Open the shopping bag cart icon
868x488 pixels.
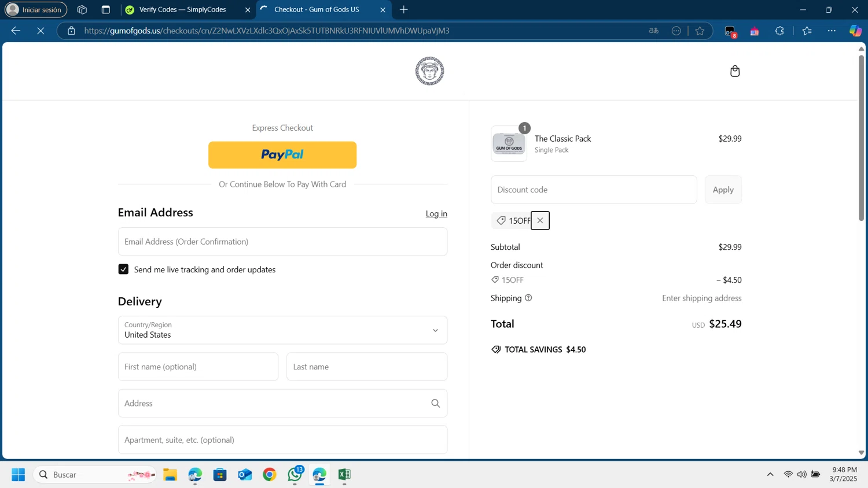pyautogui.click(x=735, y=71)
